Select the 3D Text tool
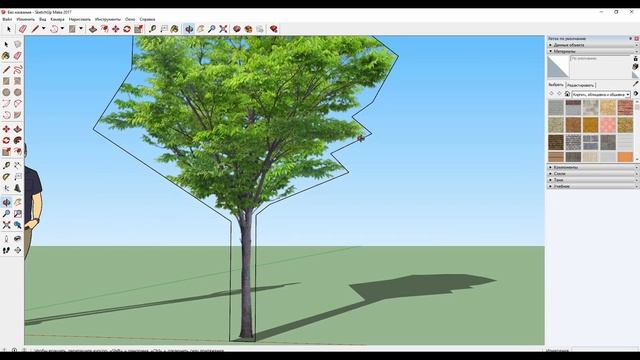 [18, 188]
